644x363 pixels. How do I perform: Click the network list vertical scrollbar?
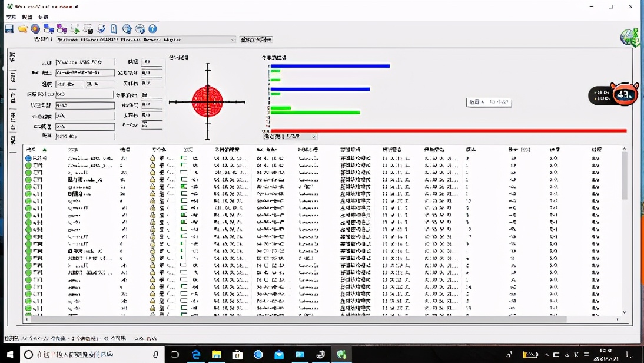pos(625,177)
